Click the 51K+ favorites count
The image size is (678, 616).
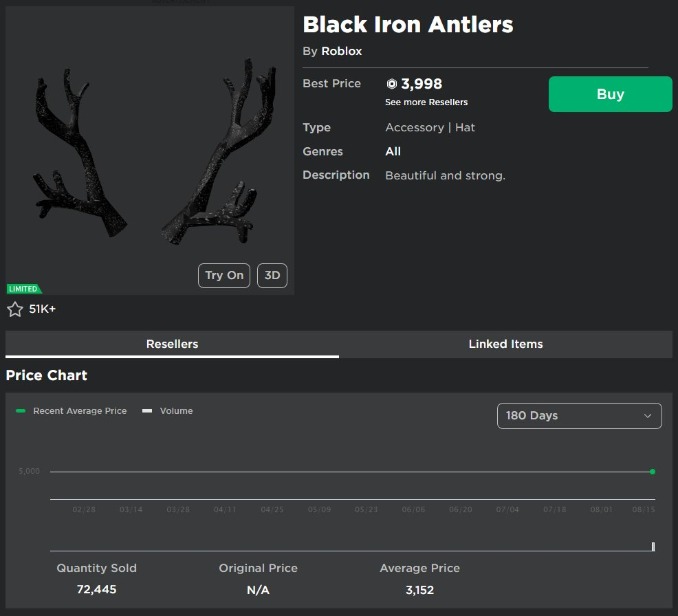[43, 309]
